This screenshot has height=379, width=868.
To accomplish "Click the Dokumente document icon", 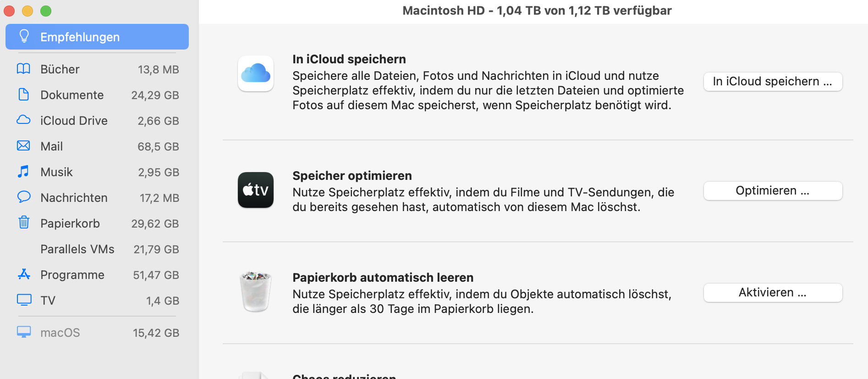I will (x=23, y=95).
